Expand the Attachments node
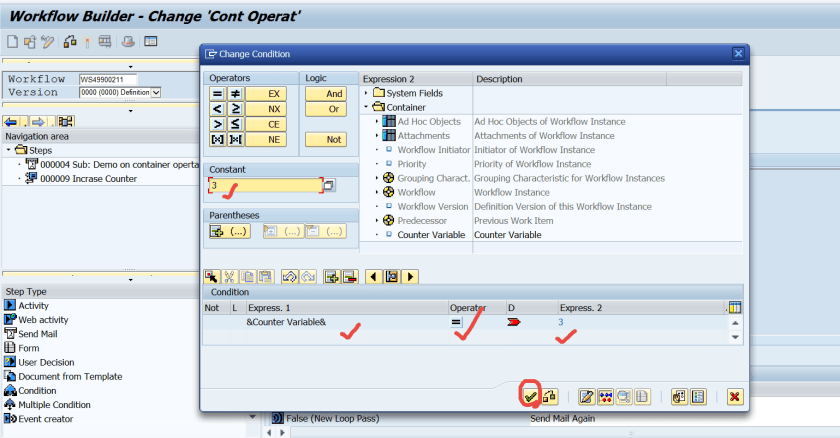Image resolution: width=840 pixels, height=438 pixels. tap(377, 135)
